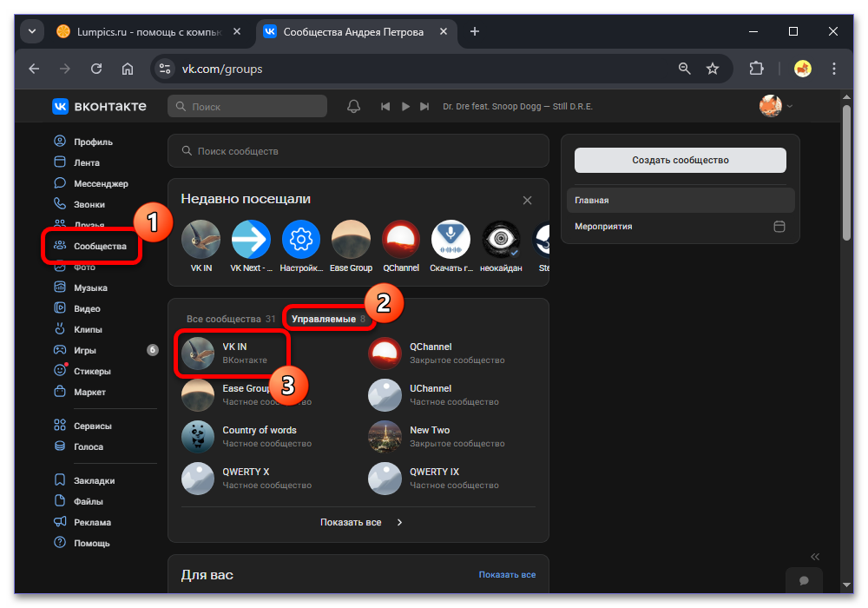This screenshot has height=608, width=868.
Task: Open QChannel in community list
Action: point(437,354)
